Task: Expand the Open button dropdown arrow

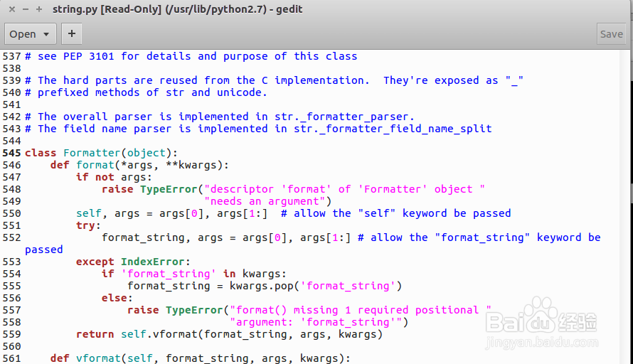Action: pos(46,34)
